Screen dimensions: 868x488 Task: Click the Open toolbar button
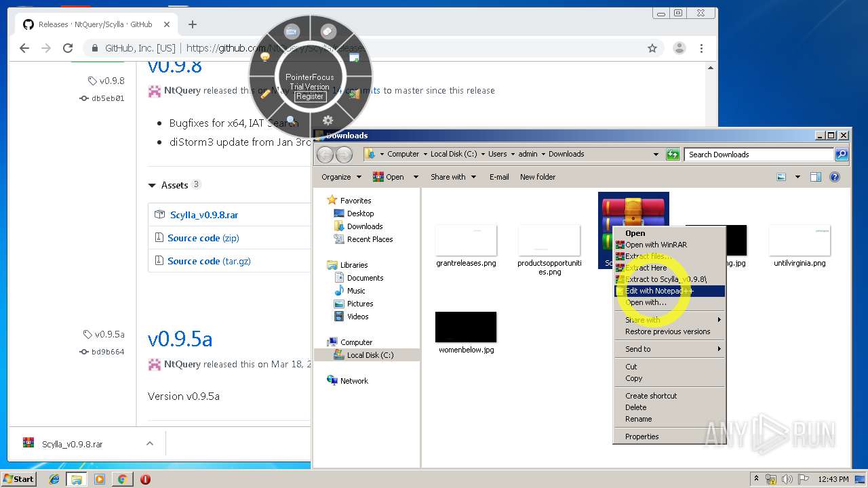tap(389, 177)
